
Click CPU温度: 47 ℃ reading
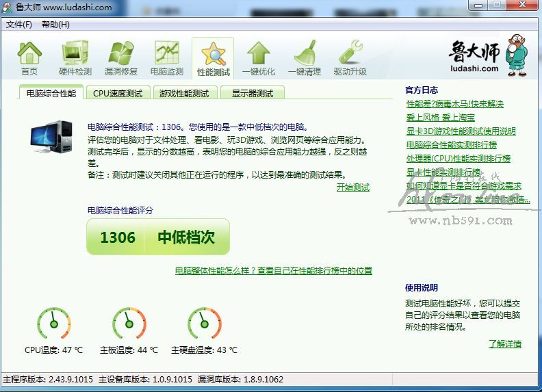click(x=53, y=350)
